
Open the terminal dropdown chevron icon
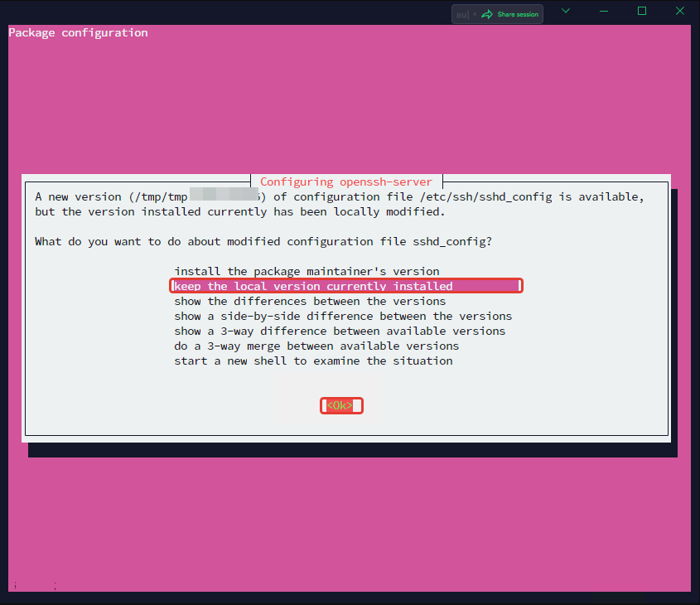565,11
